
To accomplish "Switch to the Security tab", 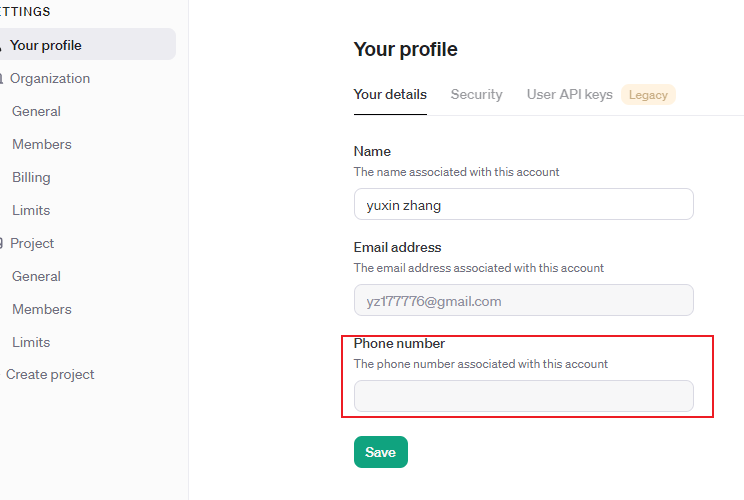I will (476, 94).
